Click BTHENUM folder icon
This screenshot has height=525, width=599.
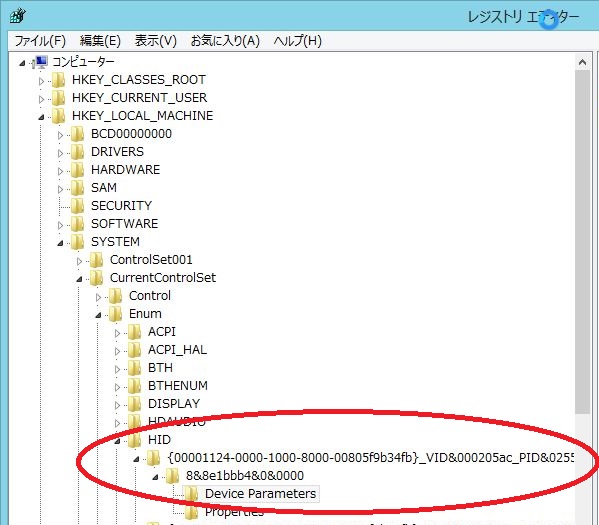tap(134, 386)
